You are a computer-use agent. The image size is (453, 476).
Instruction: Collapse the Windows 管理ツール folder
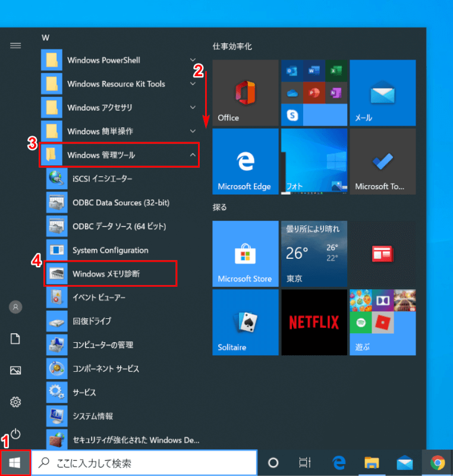pyautogui.click(x=119, y=155)
